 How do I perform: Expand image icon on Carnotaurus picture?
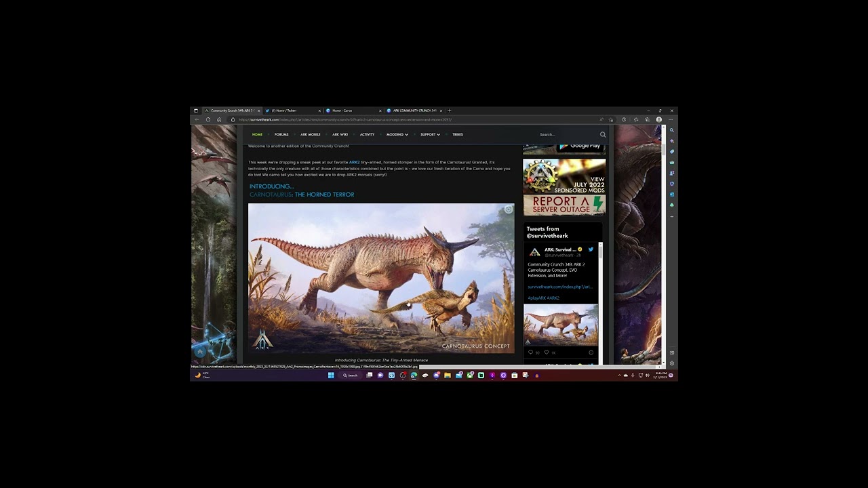509,209
